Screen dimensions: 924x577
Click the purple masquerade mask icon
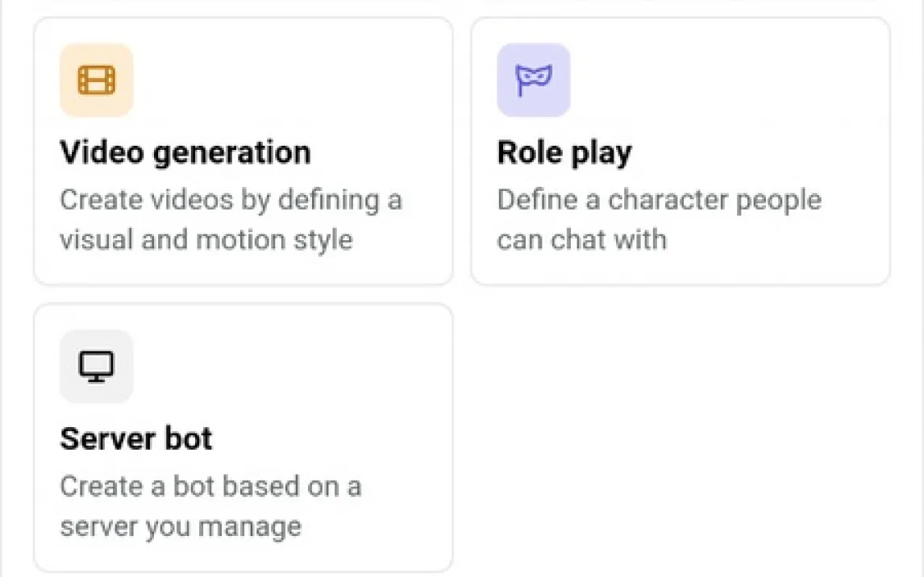pos(534,80)
